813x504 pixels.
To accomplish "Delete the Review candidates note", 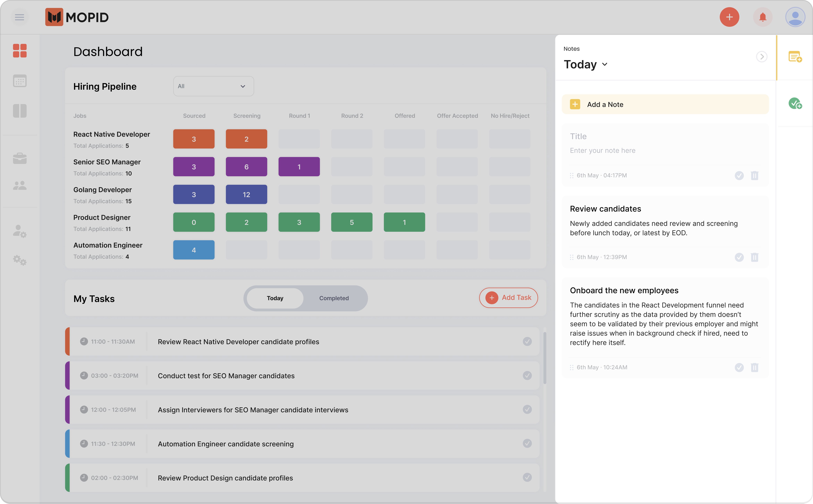I will [x=754, y=257].
